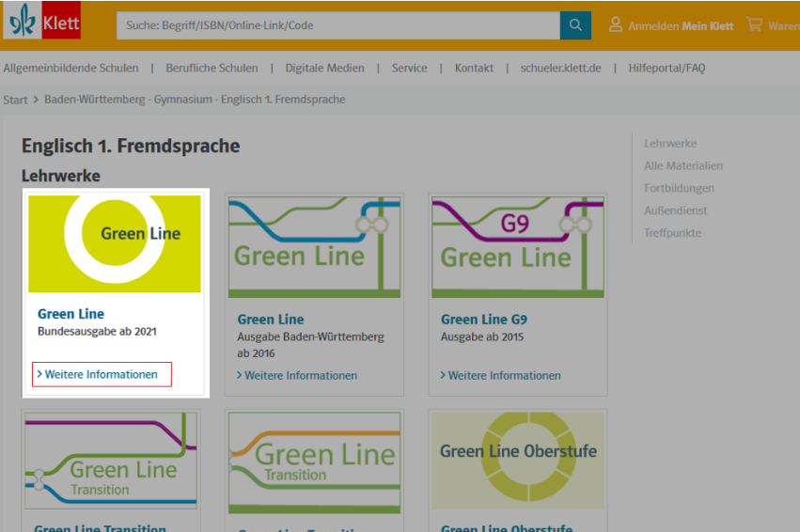
Task: Click Weitere Informationen under Green Line Bundesausgabe
Action: tap(102, 374)
